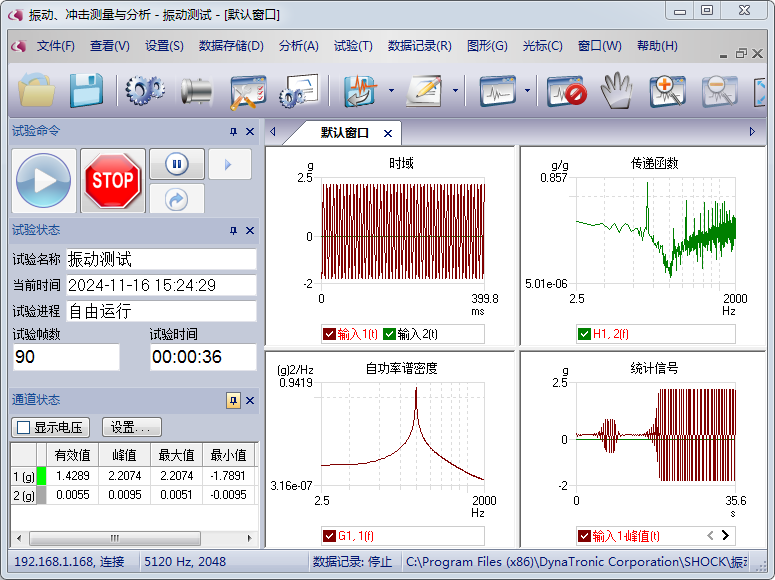Open the 数据记录(R) menu

tap(420, 46)
